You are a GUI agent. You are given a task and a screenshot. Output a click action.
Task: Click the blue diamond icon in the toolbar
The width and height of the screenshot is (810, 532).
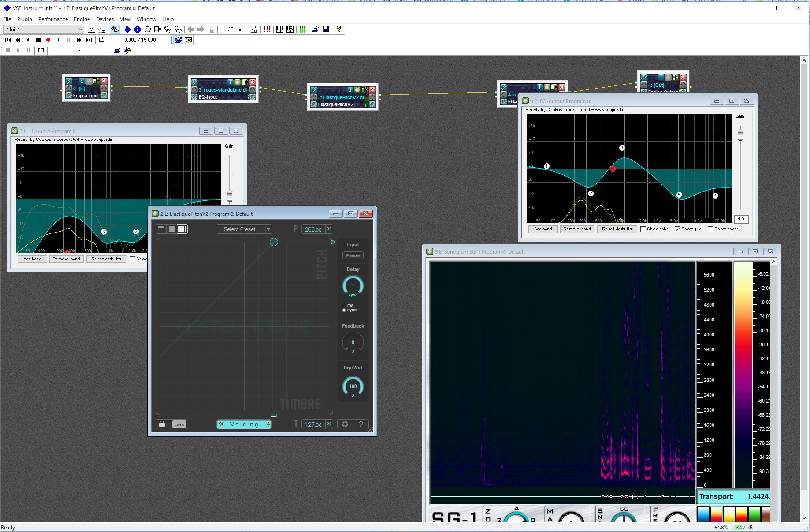[x=127, y=30]
